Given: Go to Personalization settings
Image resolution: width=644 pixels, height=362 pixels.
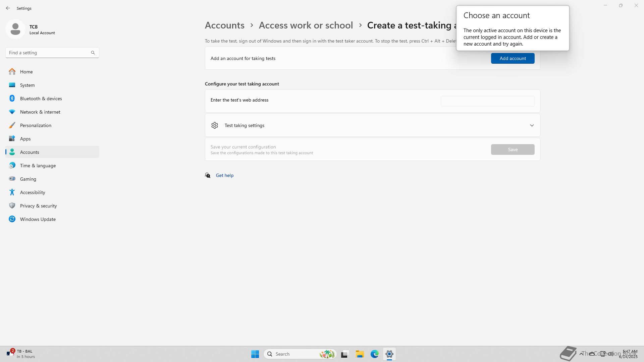Looking at the screenshot, I should (x=36, y=125).
